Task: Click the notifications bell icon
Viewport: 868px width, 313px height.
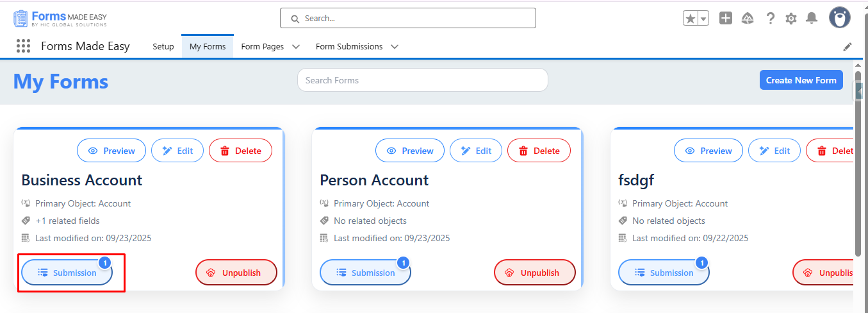Action: [812, 19]
